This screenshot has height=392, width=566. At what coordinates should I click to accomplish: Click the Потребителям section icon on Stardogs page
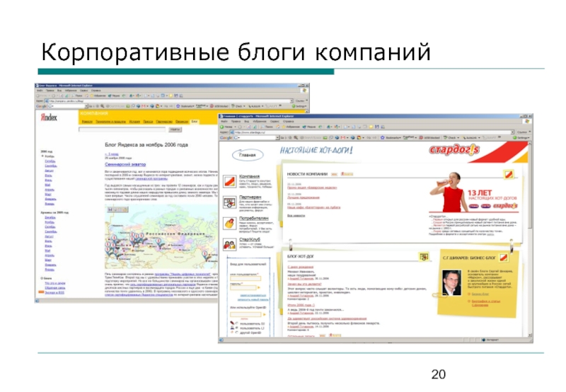[x=229, y=224]
